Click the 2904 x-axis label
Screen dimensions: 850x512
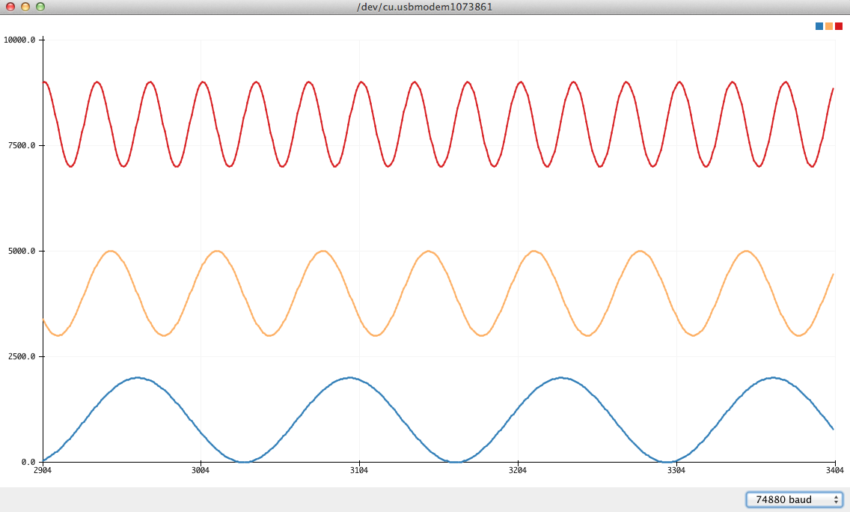click(x=42, y=470)
